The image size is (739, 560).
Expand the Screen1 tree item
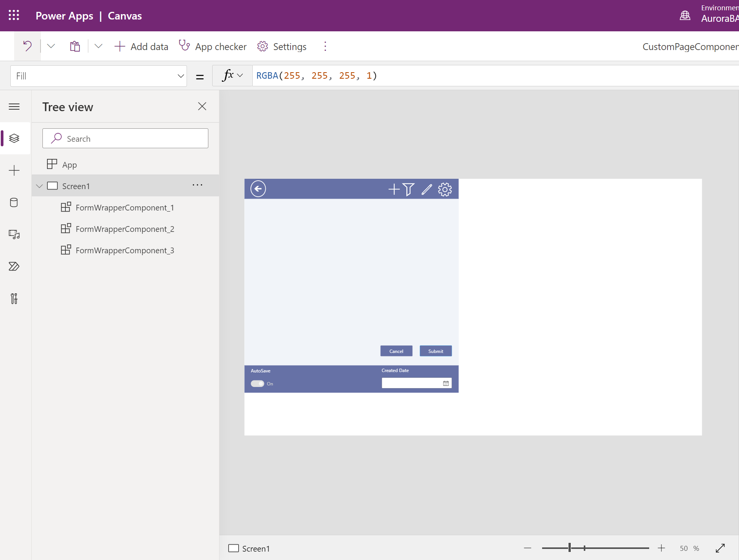pyautogui.click(x=39, y=186)
